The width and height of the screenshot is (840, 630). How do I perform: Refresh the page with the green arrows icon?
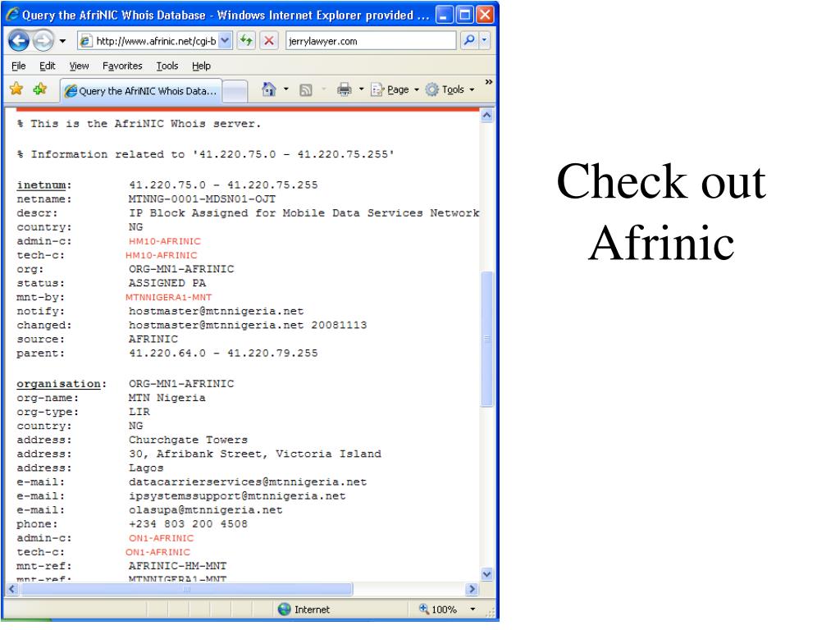tap(246, 41)
